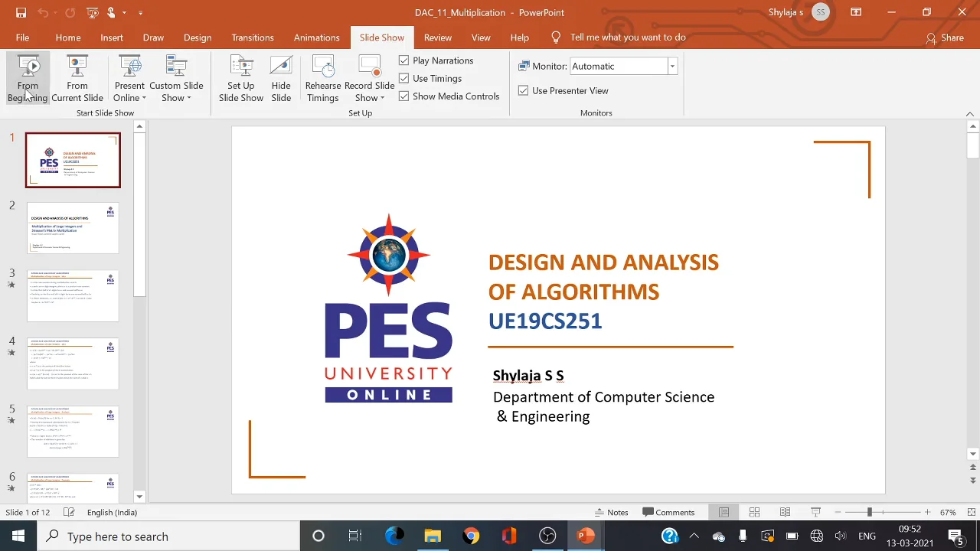Open the Custom Slide Show dropdown

[x=176, y=79]
